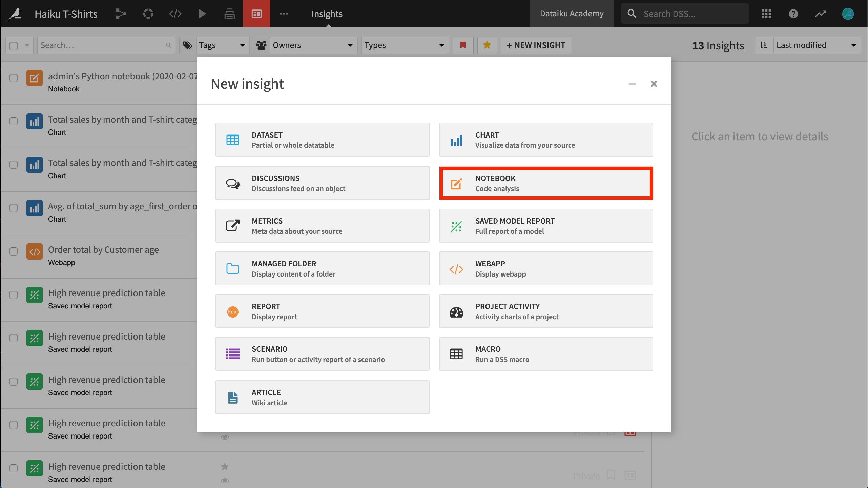This screenshot has width=868, height=488.
Task: Check the third High revenue prediction table checkbox
Action: 14,382
